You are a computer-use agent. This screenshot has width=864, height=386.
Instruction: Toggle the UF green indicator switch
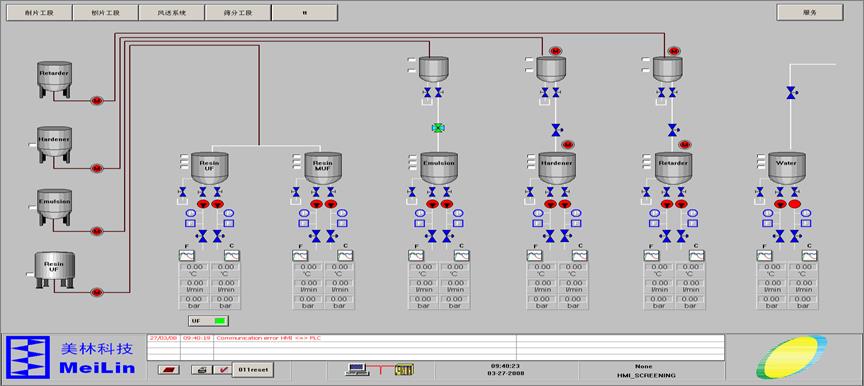(x=208, y=320)
